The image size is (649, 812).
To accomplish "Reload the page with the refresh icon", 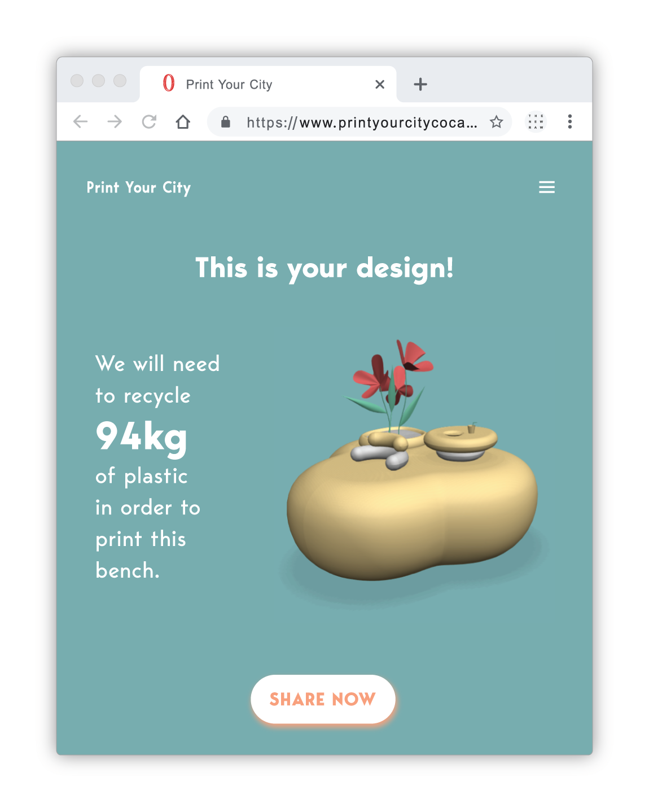I will (x=149, y=121).
